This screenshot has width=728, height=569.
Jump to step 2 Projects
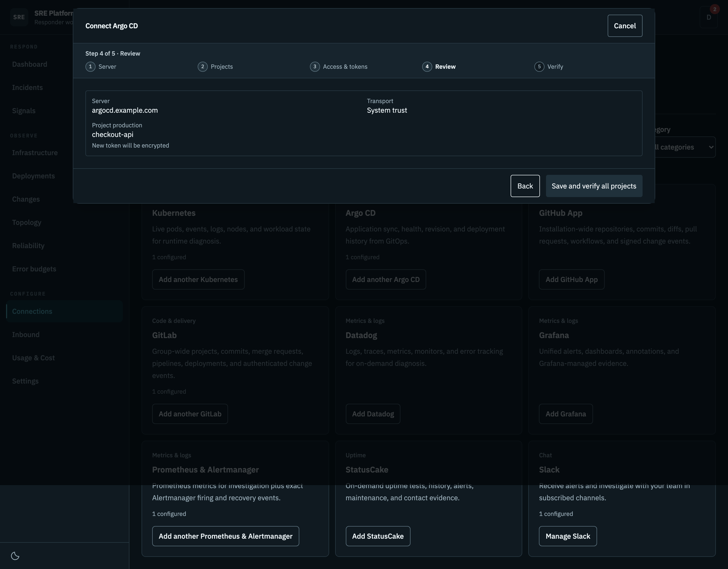pos(215,67)
